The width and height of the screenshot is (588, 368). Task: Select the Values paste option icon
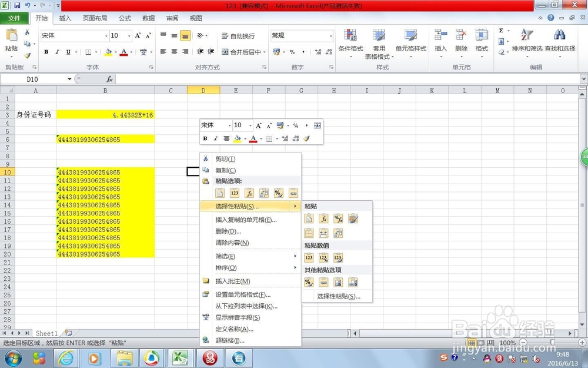tap(309, 258)
